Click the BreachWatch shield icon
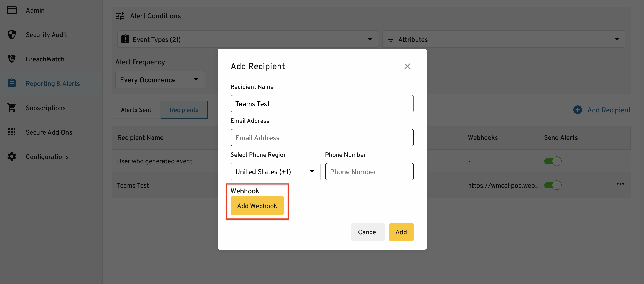644x284 pixels. [12, 59]
